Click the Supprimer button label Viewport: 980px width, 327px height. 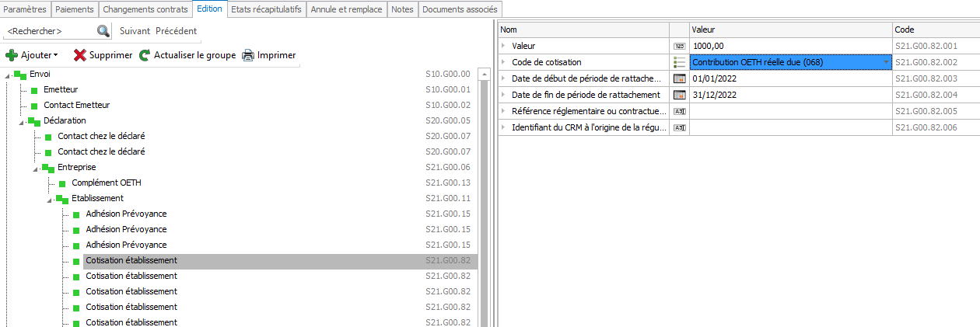[111, 56]
